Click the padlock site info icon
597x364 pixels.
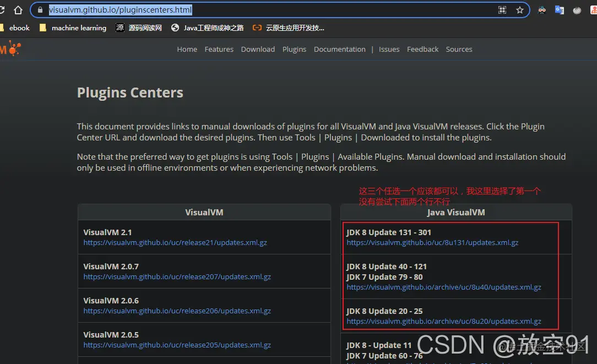click(40, 10)
